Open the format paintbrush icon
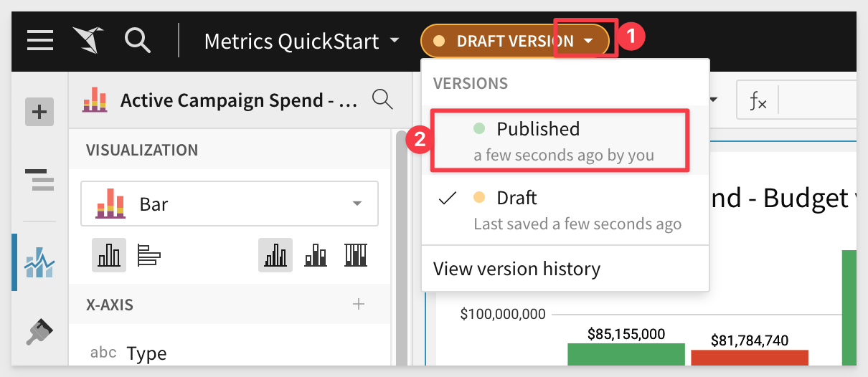 coord(40,333)
